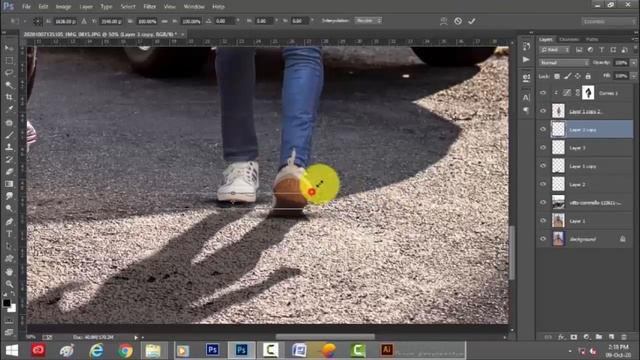Open the History panel icon in dock
Image resolution: width=640 pixels, height=360 pixels.
click(526, 47)
